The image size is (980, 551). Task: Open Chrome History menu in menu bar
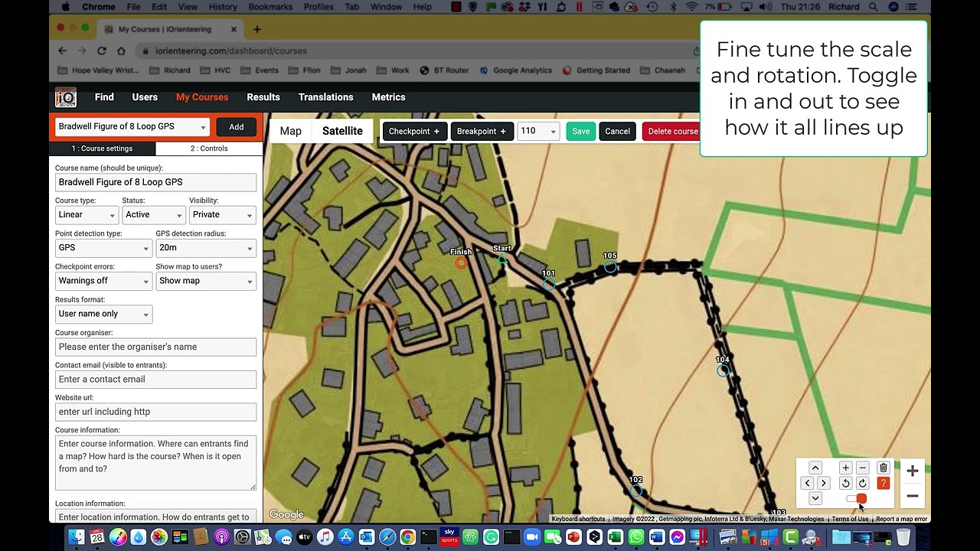[223, 7]
